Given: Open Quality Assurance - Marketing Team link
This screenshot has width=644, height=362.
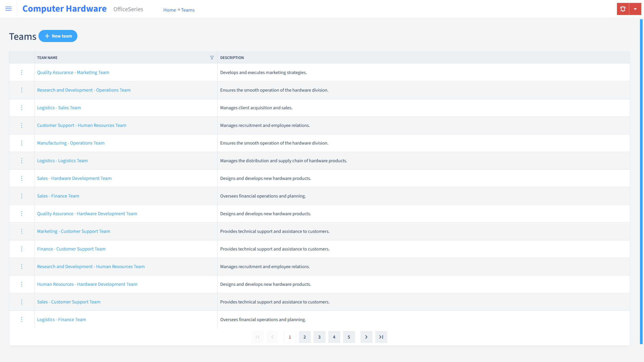Looking at the screenshot, I should point(73,72).
